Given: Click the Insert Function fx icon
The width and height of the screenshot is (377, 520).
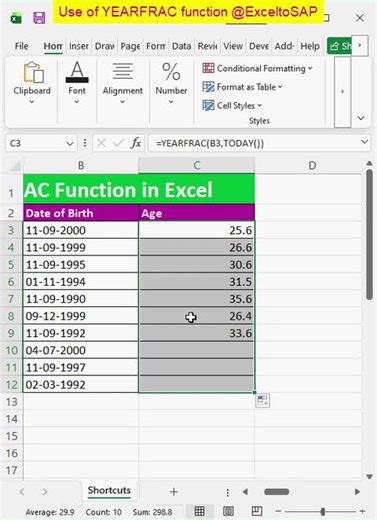Looking at the screenshot, I should click(x=136, y=143).
